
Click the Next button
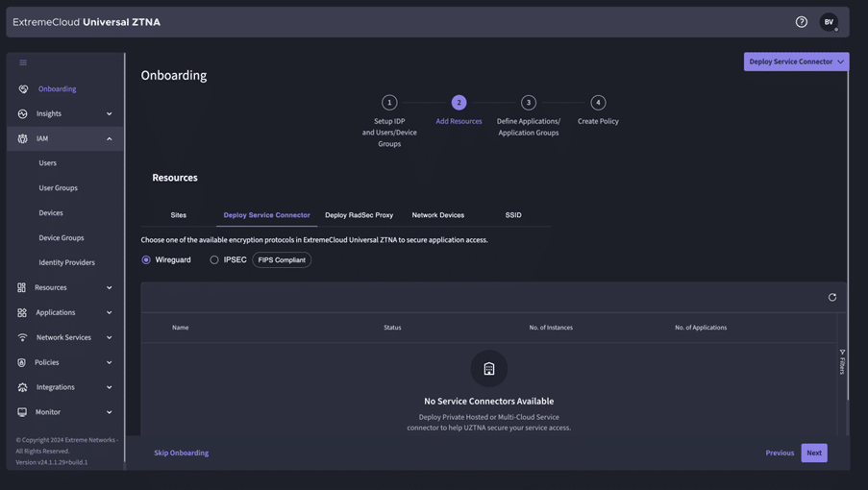click(x=813, y=453)
